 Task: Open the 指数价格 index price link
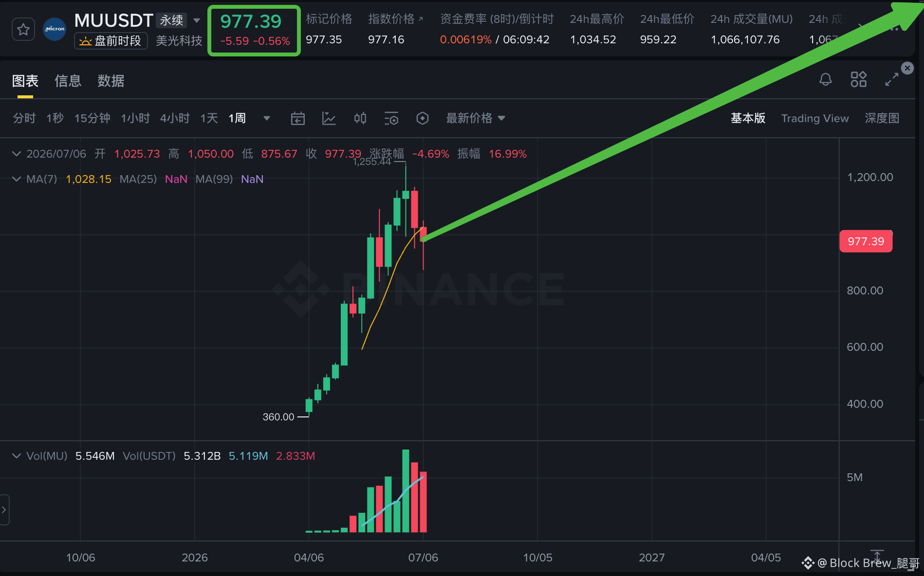click(x=395, y=19)
